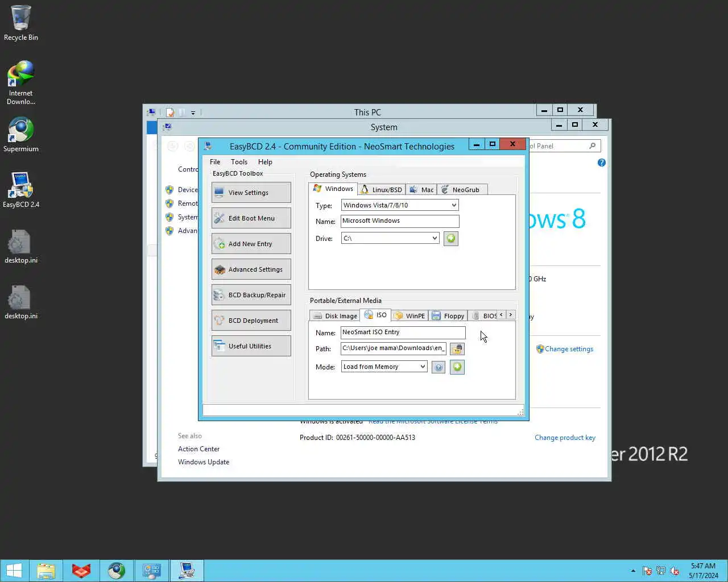Switch to the Linux/BSD tab

(x=382, y=190)
